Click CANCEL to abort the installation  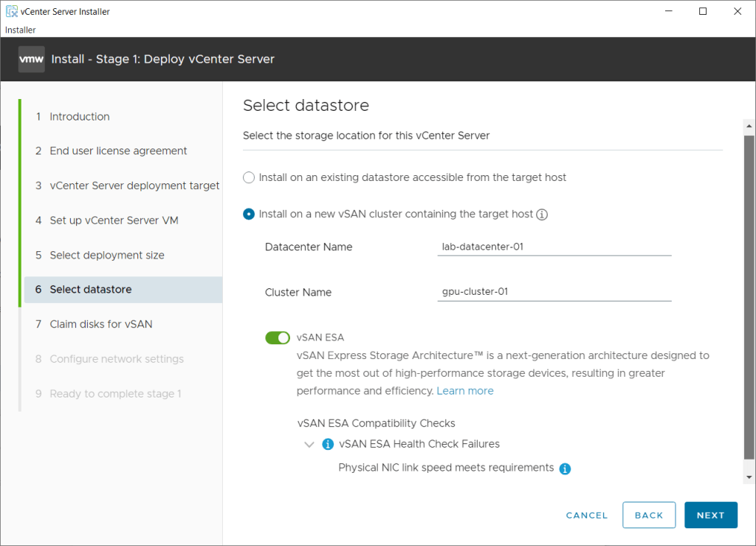[x=586, y=515]
